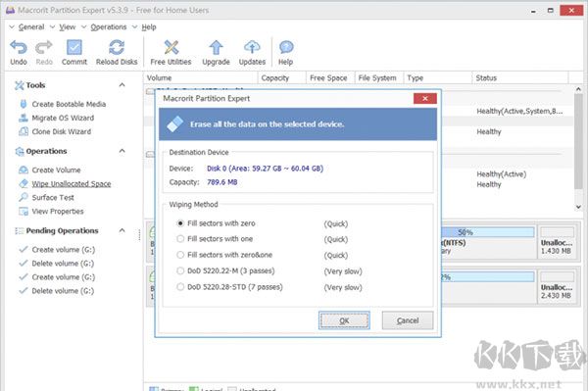Click the Undo arrow icon

pos(19,48)
